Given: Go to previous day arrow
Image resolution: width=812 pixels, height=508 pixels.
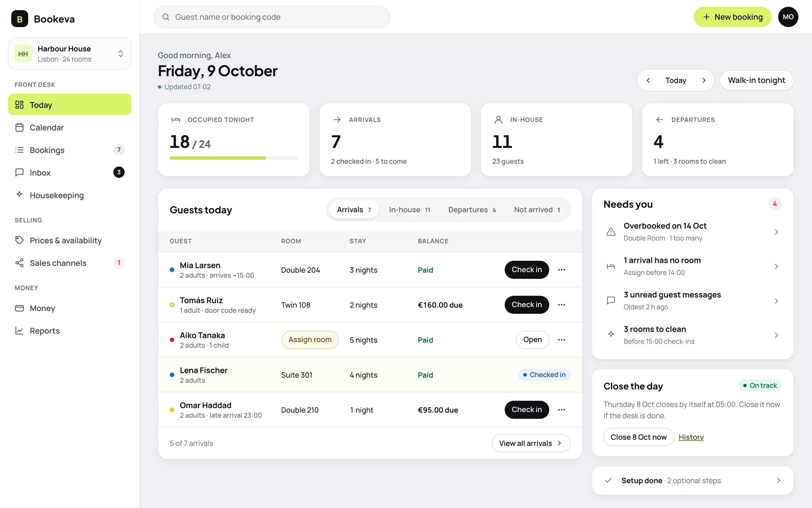Looking at the screenshot, I should pos(648,80).
